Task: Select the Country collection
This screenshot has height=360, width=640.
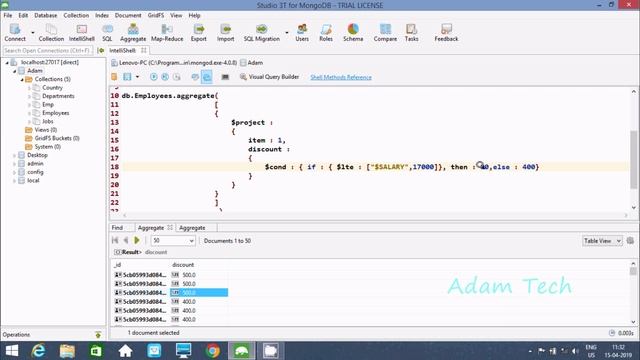Action: (52, 88)
